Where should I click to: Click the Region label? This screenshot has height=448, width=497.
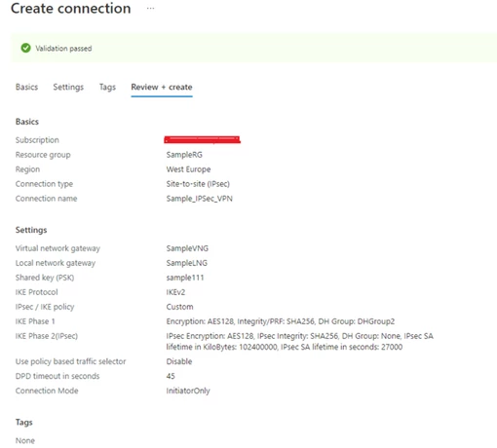coord(27,169)
